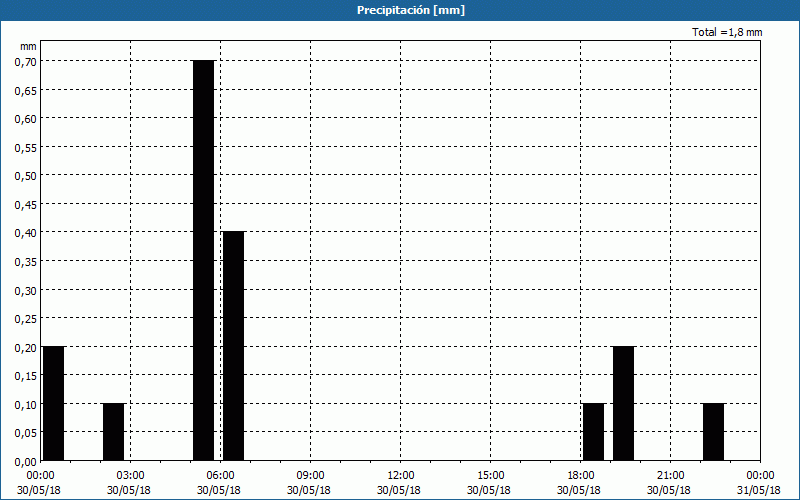Select the Total =1,8 mm label
The width and height of the screenshot is (800, 500).
point(727,32)
